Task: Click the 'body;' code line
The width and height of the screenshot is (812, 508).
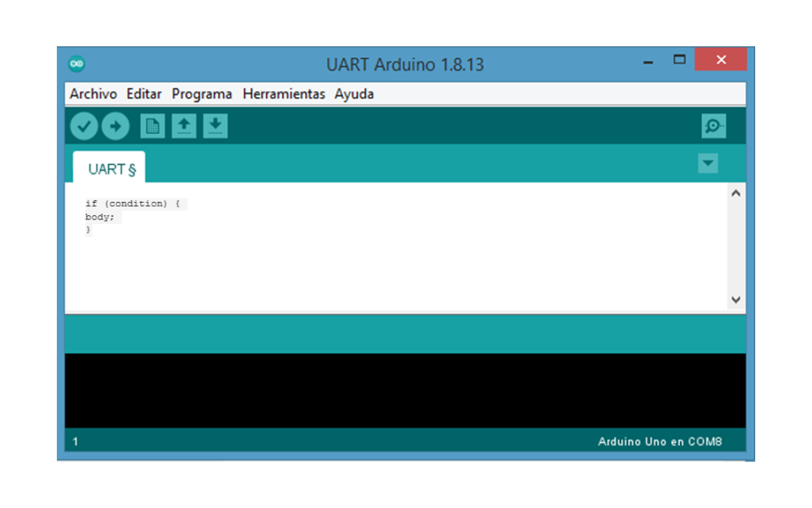Action: pyautogui.click(x=100, y=217)
